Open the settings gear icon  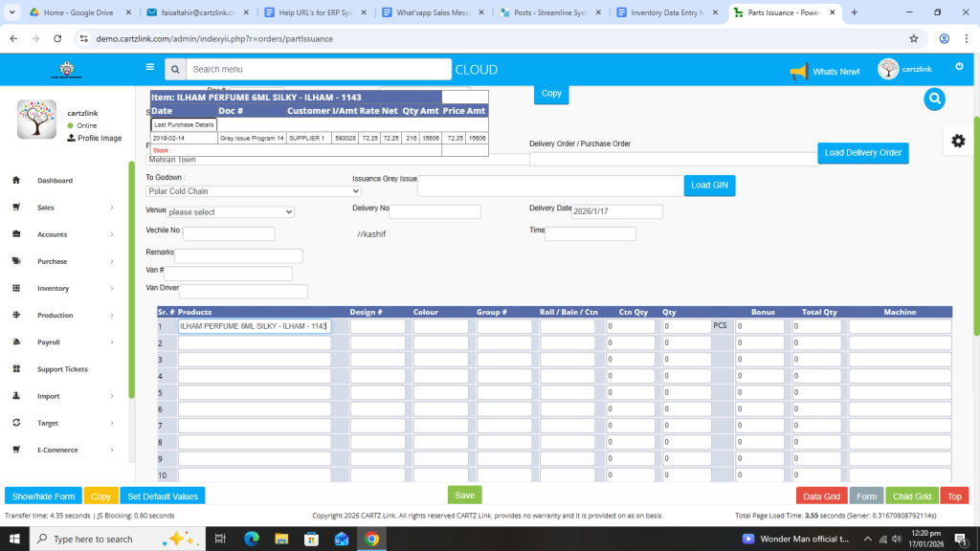958,141
